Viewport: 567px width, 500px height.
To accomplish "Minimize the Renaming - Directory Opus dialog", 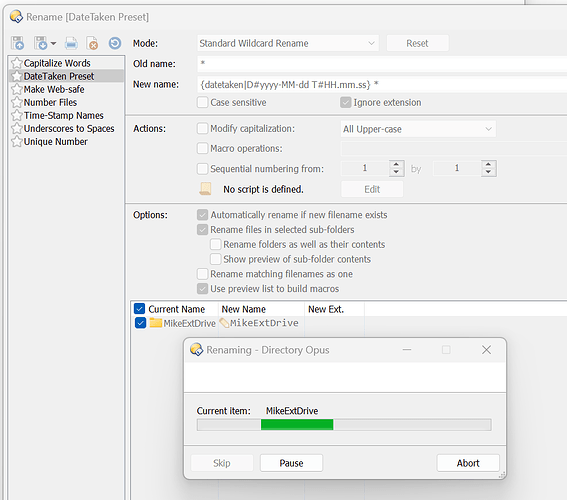I will 407,350.
